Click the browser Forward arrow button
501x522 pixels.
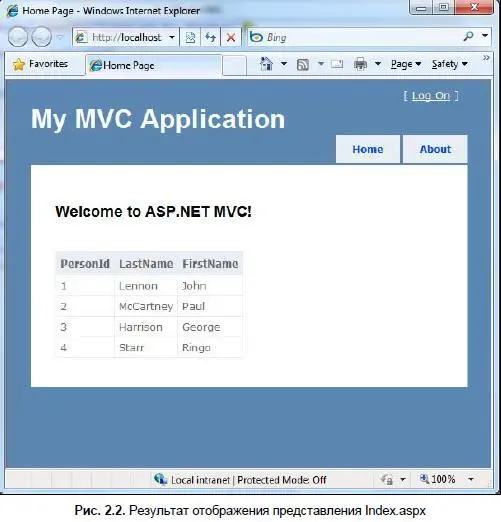coord(42,37)
